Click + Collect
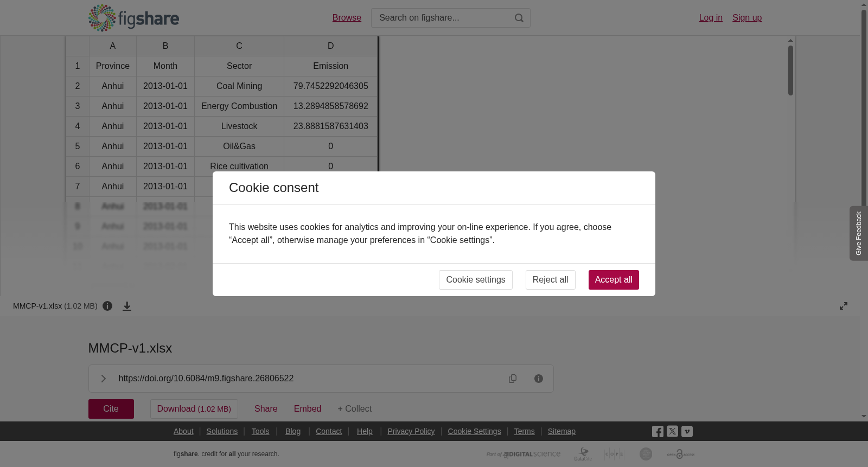This screenshot has height=467, width=868. point(355,409)
